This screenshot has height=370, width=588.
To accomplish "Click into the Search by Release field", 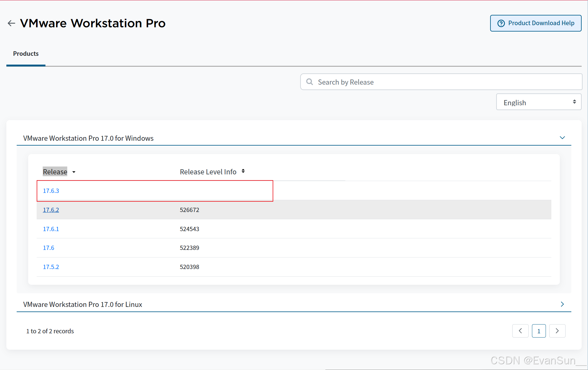I will click(x=445, y=82).
